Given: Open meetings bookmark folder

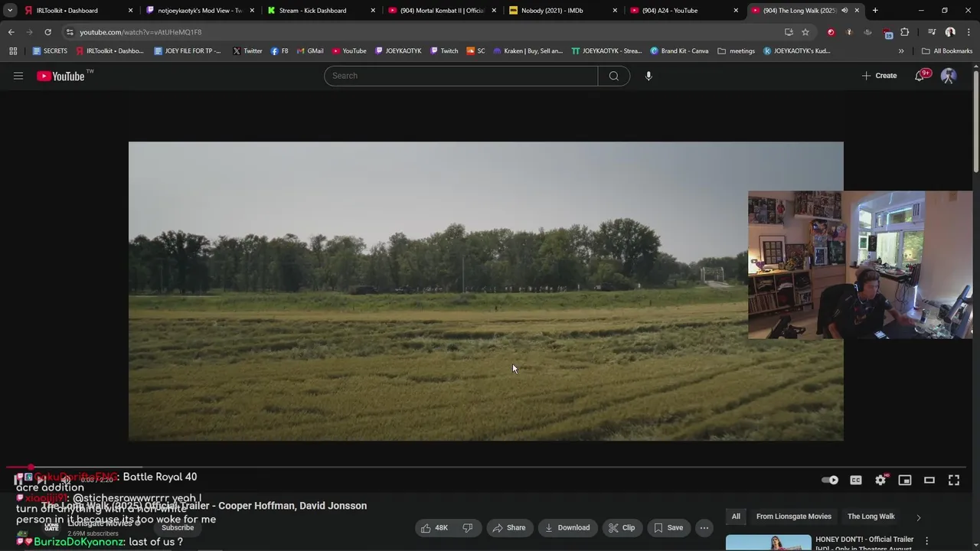Looking at the screenshot, I should [737, 51].
